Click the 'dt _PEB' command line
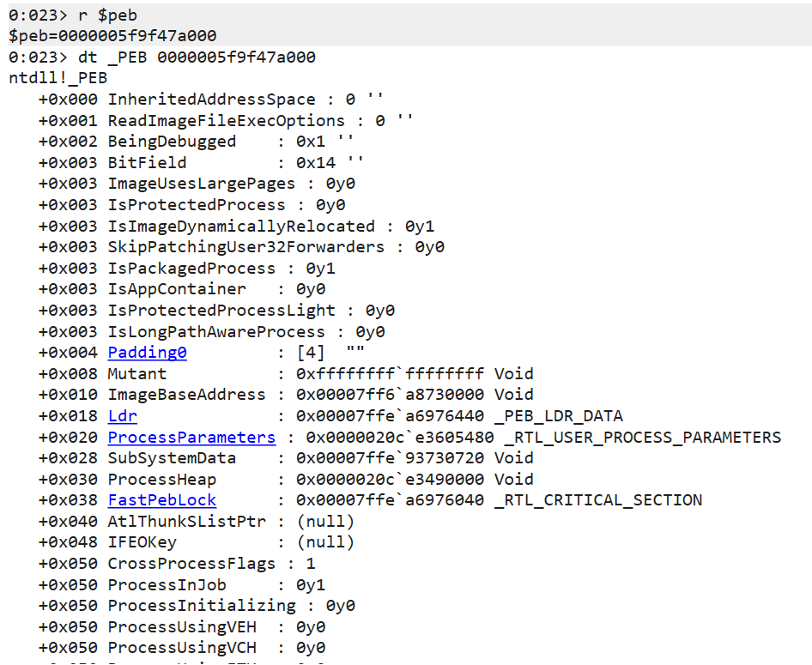This screenshot has width=812, height=665. (161, 57)
